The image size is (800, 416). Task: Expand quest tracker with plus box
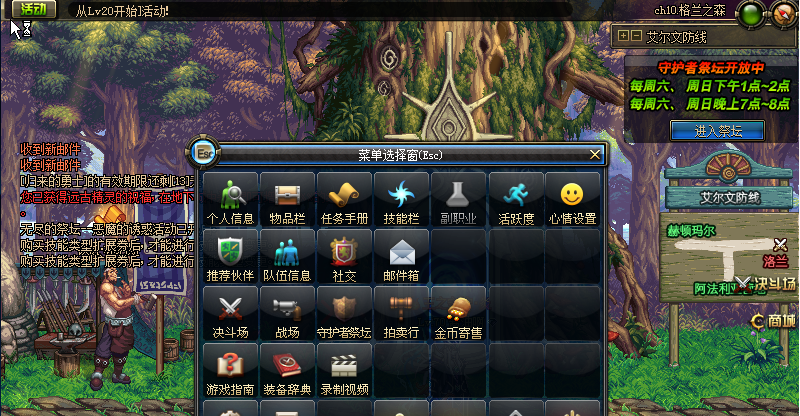(x=623, y=36)
